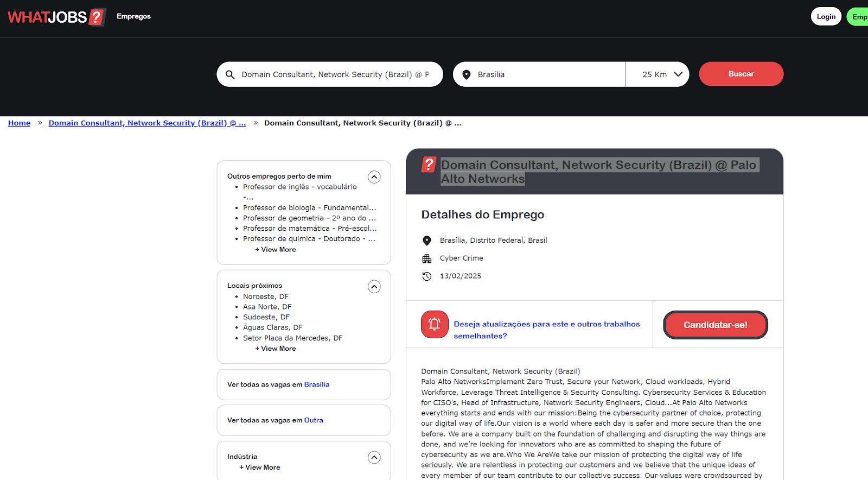Open the Outra all vacancies link
The height and width of the screenshot is (480, 868).
(314, 420)
